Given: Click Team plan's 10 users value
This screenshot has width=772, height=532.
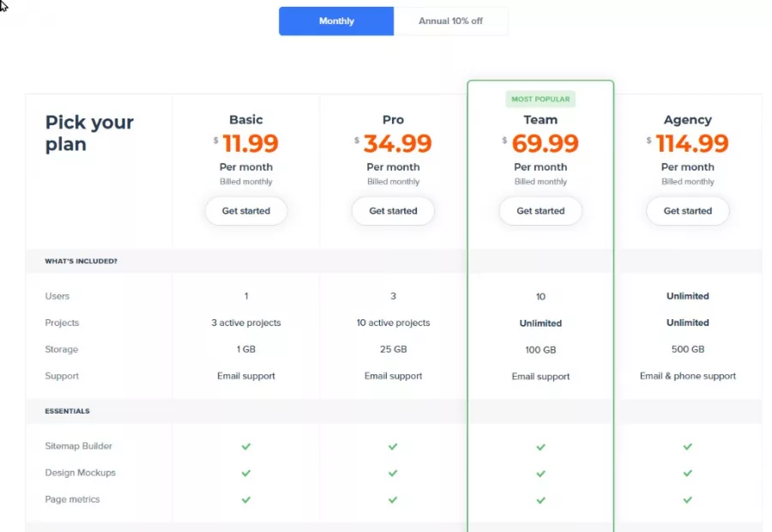Looking at the screenshot, I should 540,297.
